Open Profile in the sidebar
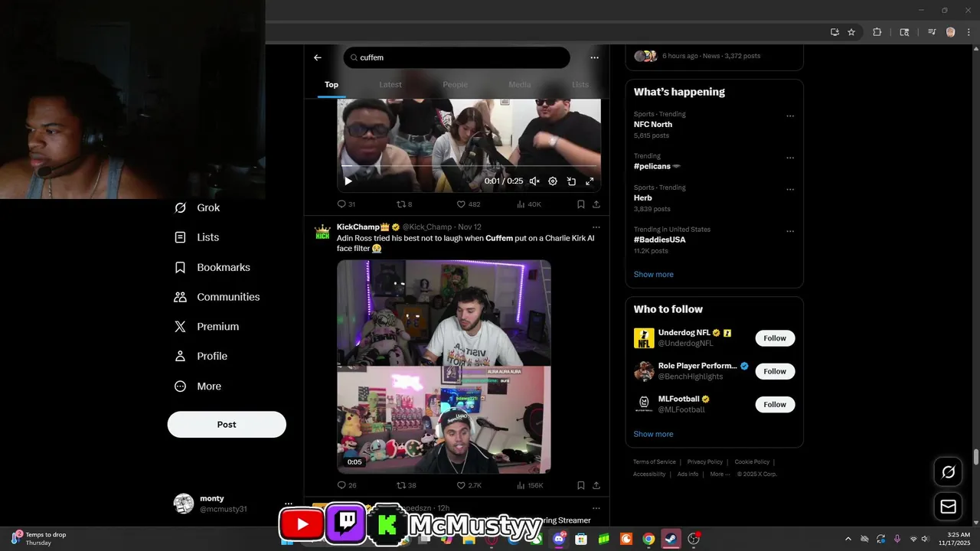980x551 pixels. (201, 356)
